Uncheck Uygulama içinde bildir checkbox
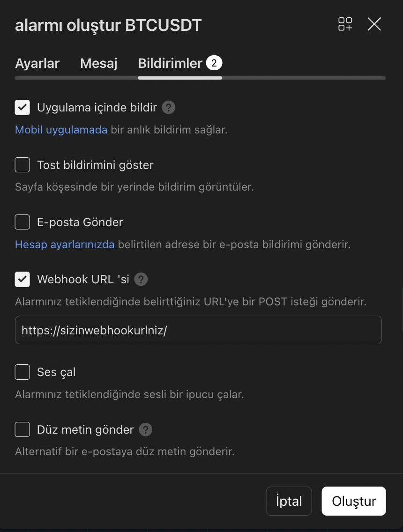Viewport: 403px width, 532px height. click(22, 108)
